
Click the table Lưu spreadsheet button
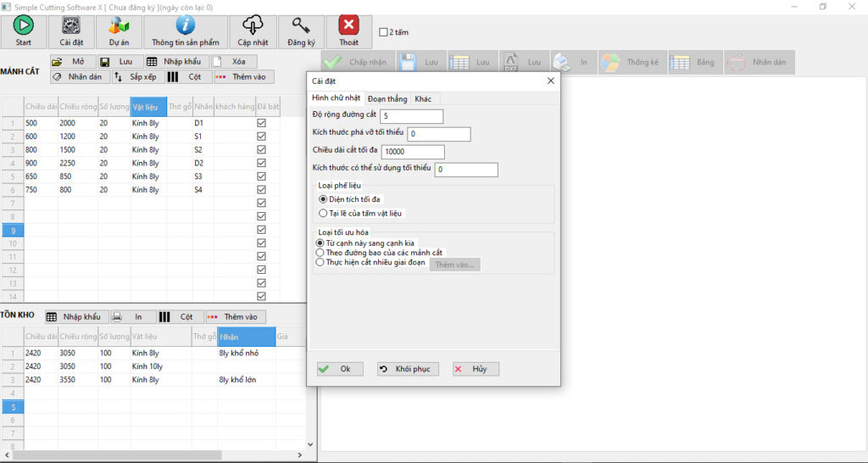(471, 62)
